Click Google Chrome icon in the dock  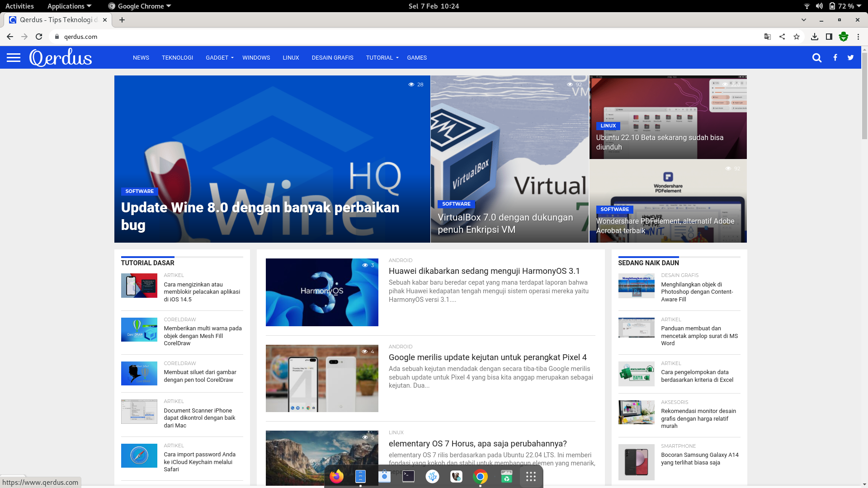pos(480,476)
